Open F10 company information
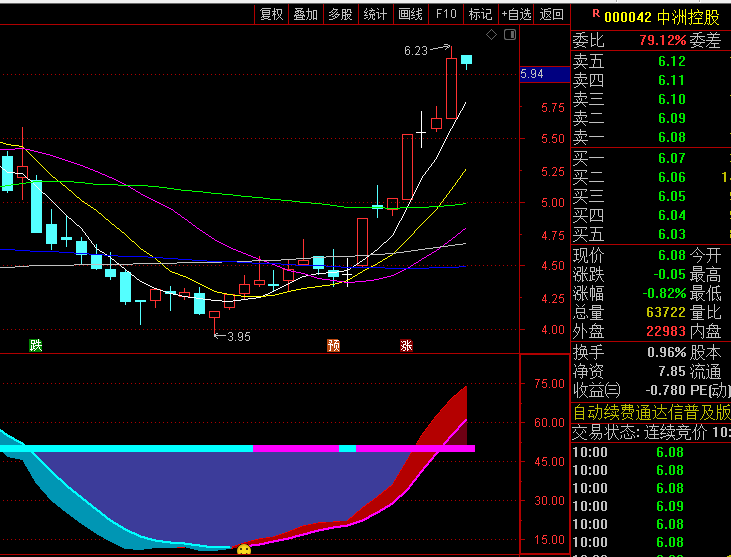The width and height of the screenshot is (731, 557). (446, 14)
